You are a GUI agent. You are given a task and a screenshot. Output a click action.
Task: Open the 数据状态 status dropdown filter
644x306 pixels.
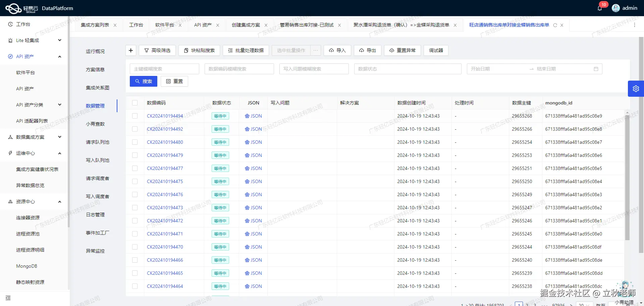click(408, 69)
